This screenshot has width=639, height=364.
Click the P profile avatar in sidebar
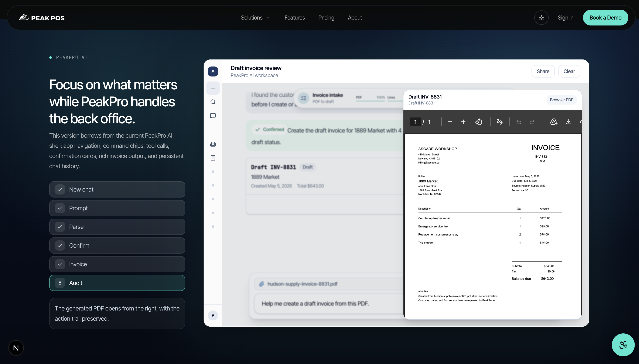pyautogui.click(x=213, y=315)
